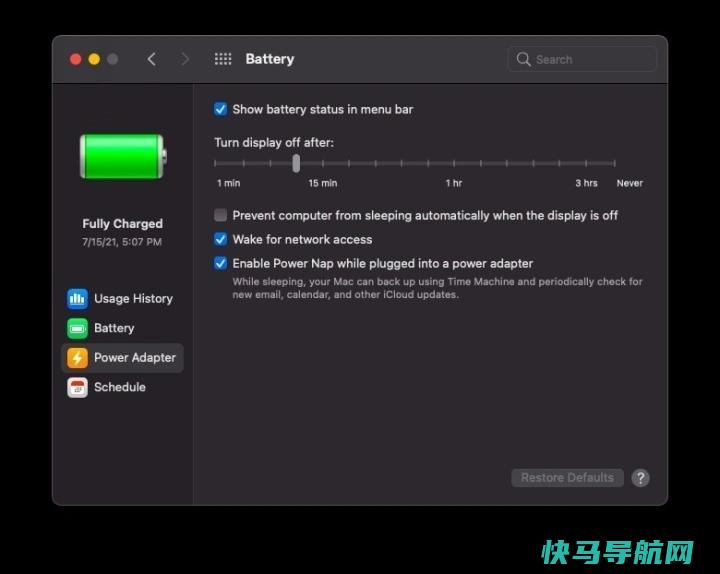Click the Restore Defaults button
The image size is (720, 574).
567,478
